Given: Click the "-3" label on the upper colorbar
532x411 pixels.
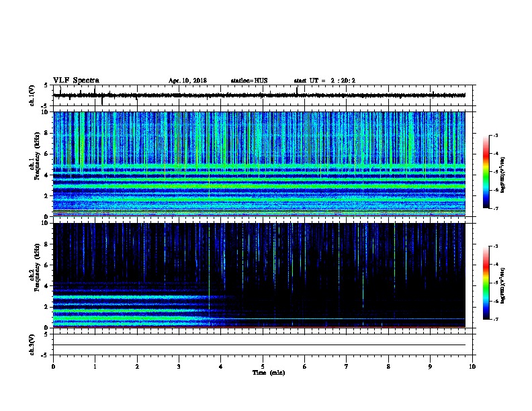Looking at the screenshot, I should point(495,136).
